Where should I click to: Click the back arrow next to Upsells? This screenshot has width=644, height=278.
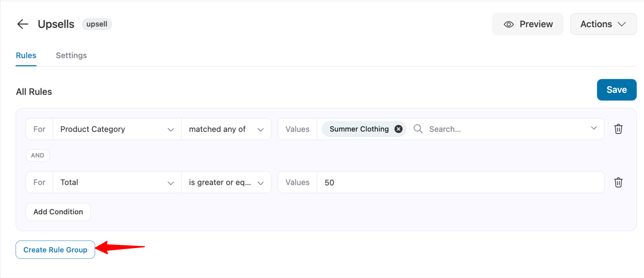coord(22,24)
